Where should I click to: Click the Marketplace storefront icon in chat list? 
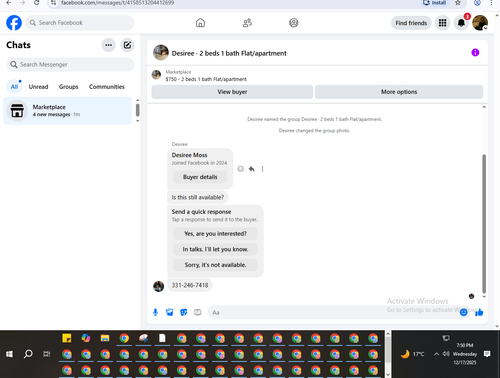[x=17, y=111]
